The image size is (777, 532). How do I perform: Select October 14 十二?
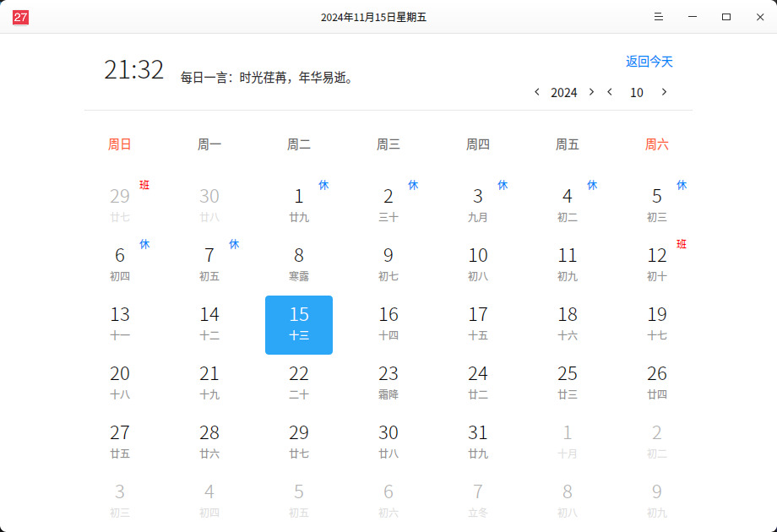tap(209, 325)
